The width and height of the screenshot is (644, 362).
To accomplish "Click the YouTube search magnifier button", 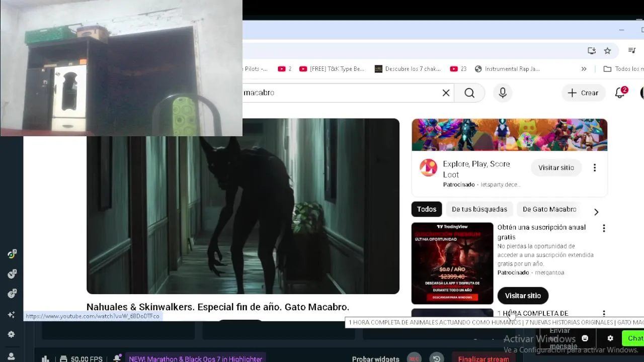I will click(469, 93).
